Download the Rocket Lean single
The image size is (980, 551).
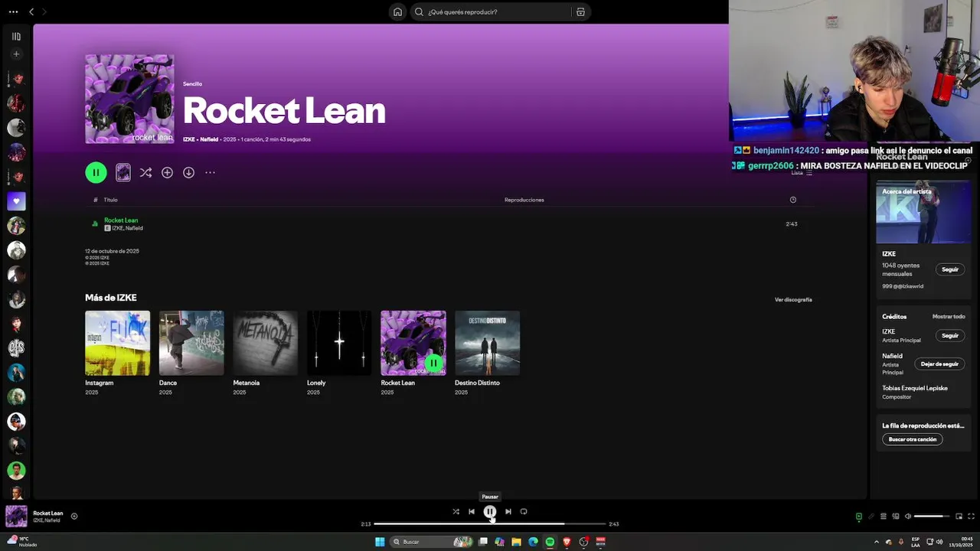click(x=188, y=172)
